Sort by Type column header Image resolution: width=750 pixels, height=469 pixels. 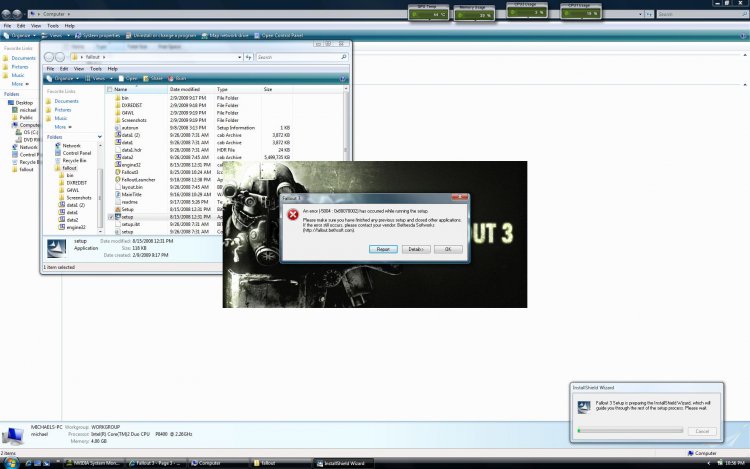[x=222, y=89]
